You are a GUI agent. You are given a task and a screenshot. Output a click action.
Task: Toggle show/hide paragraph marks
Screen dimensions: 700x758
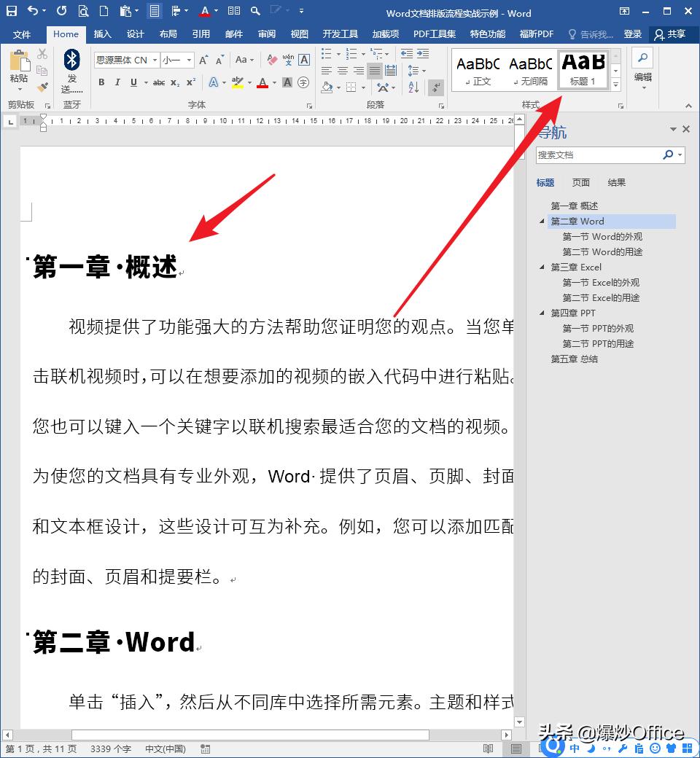[x=435, y=87]
